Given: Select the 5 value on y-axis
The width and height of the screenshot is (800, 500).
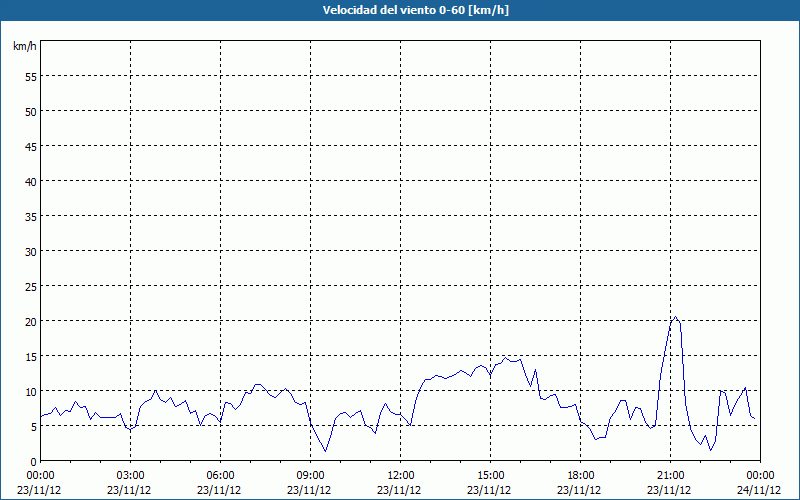Looking at the screenshot, I should 34,427.
